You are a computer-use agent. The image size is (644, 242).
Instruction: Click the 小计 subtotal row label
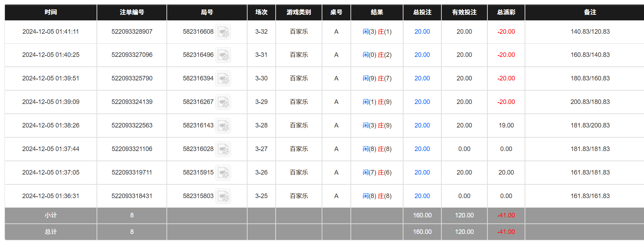point(51,215)
